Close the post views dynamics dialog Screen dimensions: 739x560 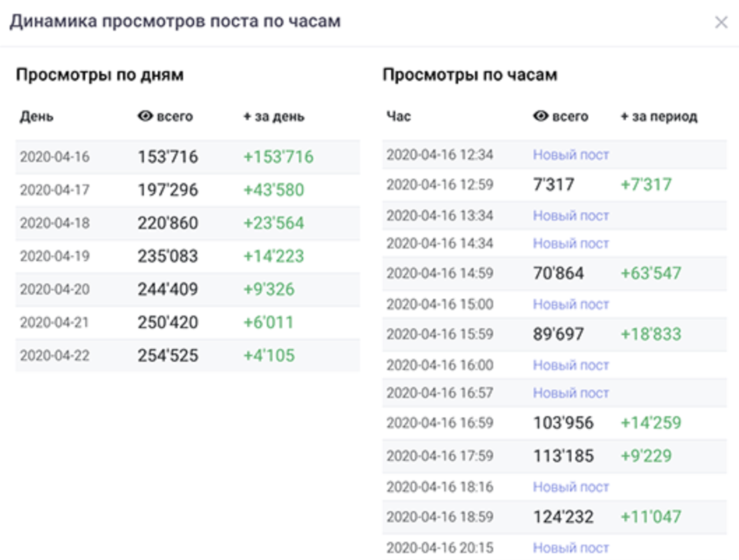721,22
